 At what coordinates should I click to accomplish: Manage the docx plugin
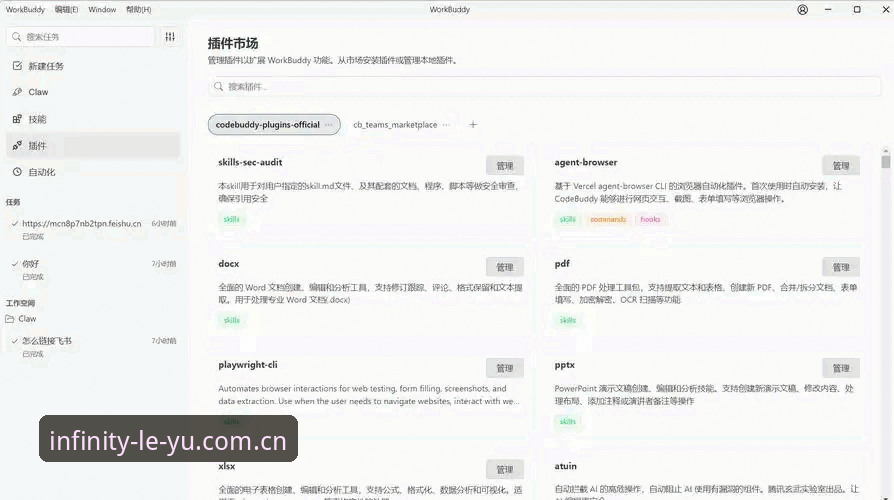tap(505, 267)
